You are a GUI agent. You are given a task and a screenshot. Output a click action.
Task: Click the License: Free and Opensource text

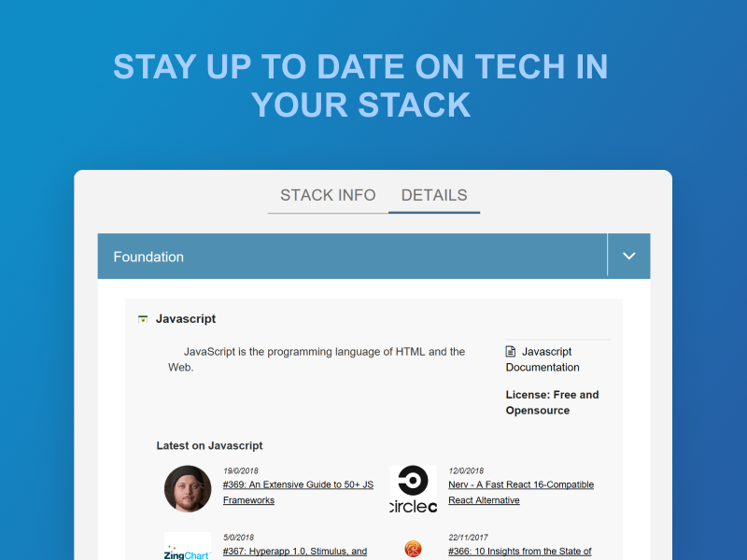(552, 402)
